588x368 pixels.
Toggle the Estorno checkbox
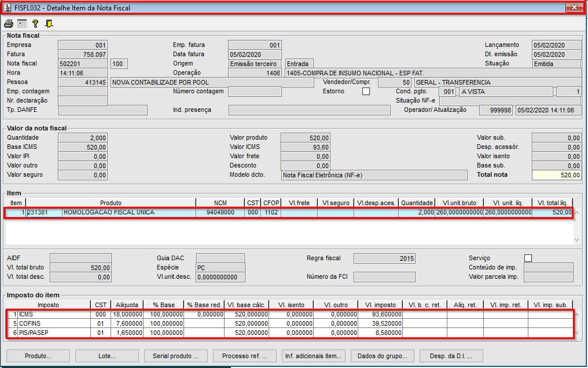coord(366,91)
